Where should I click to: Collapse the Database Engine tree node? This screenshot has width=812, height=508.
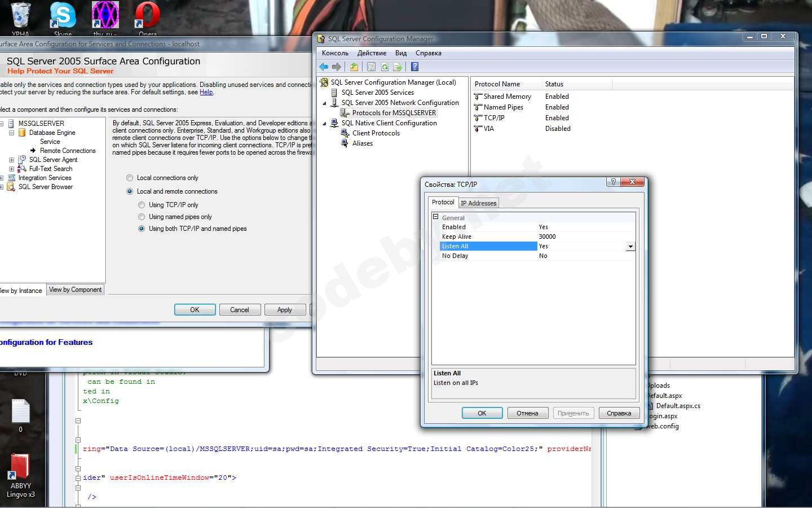[x=11, y=133]
